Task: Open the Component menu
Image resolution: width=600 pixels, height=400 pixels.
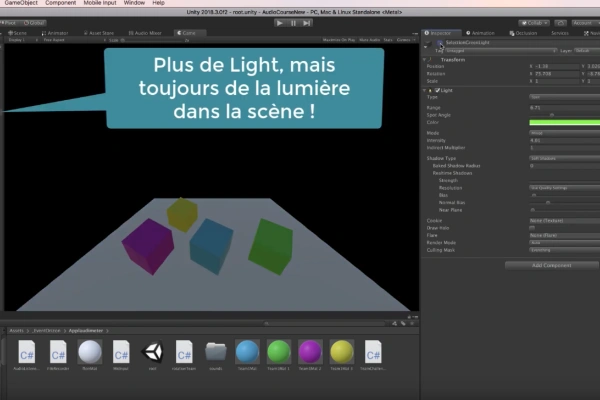Action: pyautogui.click(x=60, y=4)
